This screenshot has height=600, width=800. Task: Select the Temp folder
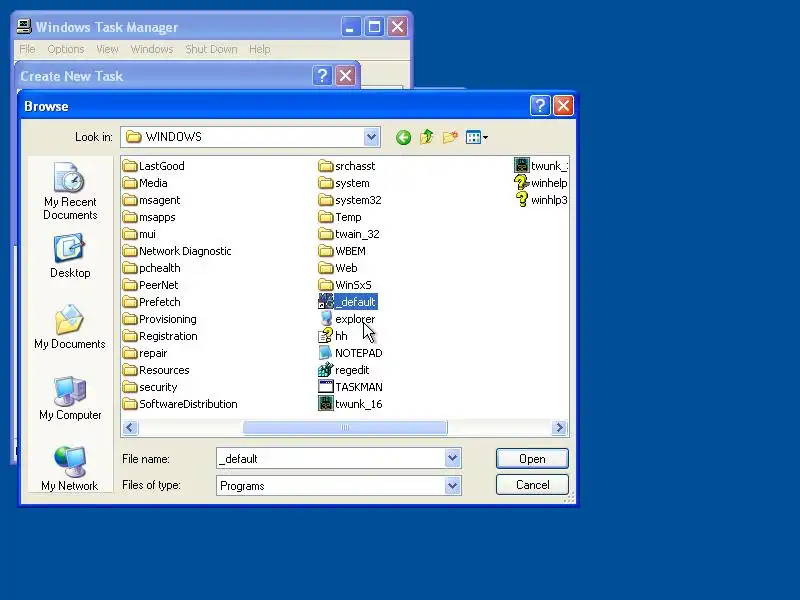point(340,217)
